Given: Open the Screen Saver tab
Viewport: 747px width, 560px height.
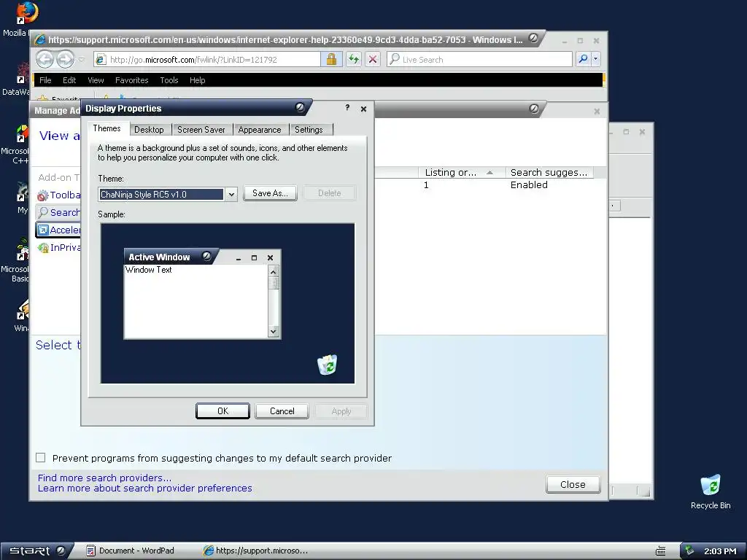Looking at the screenshot, I should point(201,130).
